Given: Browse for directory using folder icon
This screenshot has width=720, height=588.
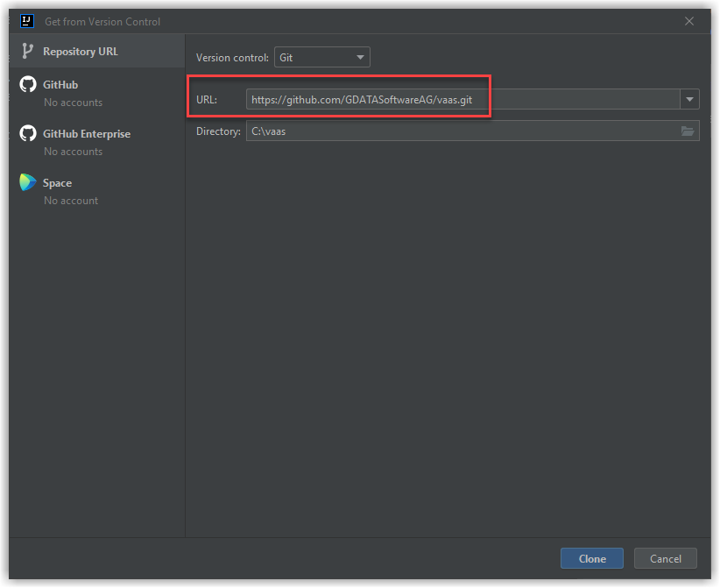Looking at the screenshot, I should (688, 131).
